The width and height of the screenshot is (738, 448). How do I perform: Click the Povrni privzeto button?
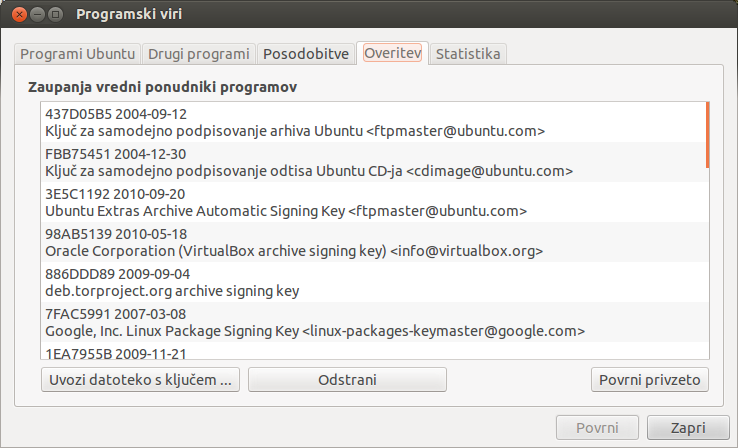pos(650,380)
